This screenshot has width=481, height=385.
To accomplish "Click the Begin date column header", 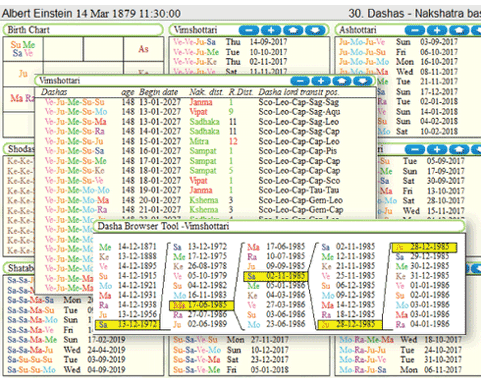I will tap(158, 92).
